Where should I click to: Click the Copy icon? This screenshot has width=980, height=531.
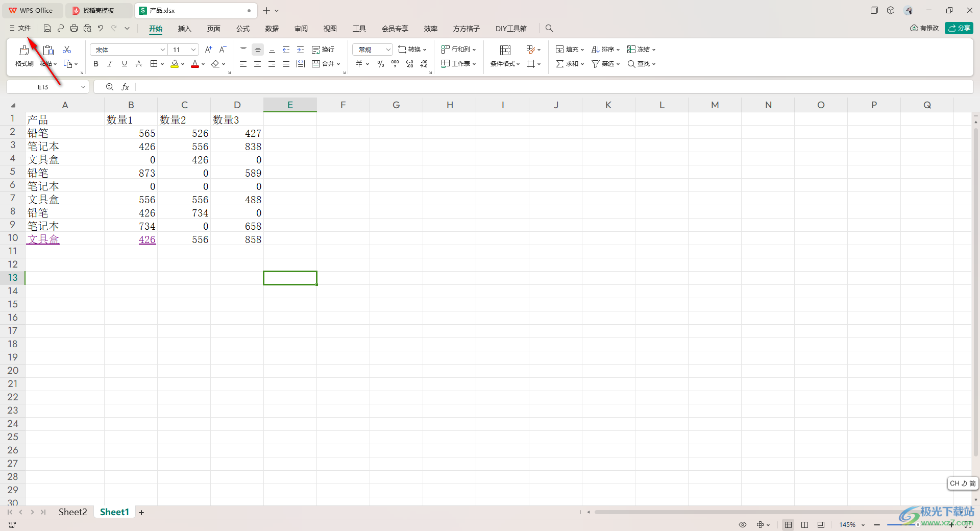pyautogui.click(x=68, y=64)
